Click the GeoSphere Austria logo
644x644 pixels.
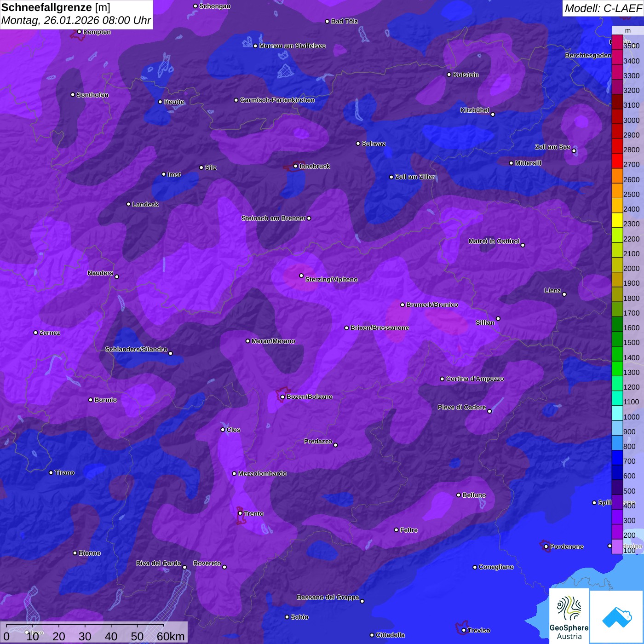click(569, 616)
